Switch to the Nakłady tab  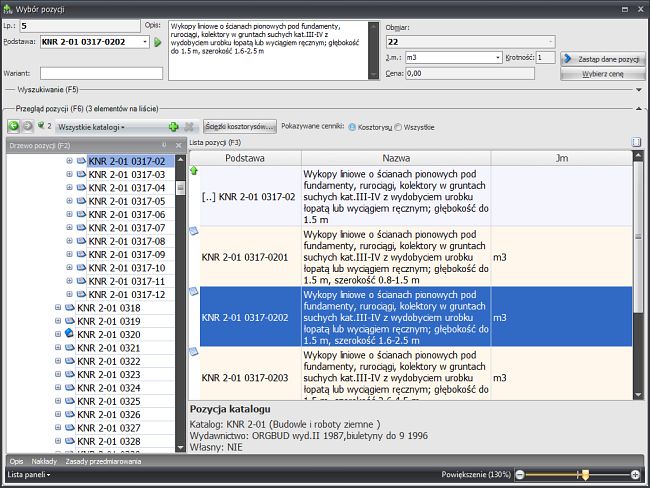click(x=45, y=461)
